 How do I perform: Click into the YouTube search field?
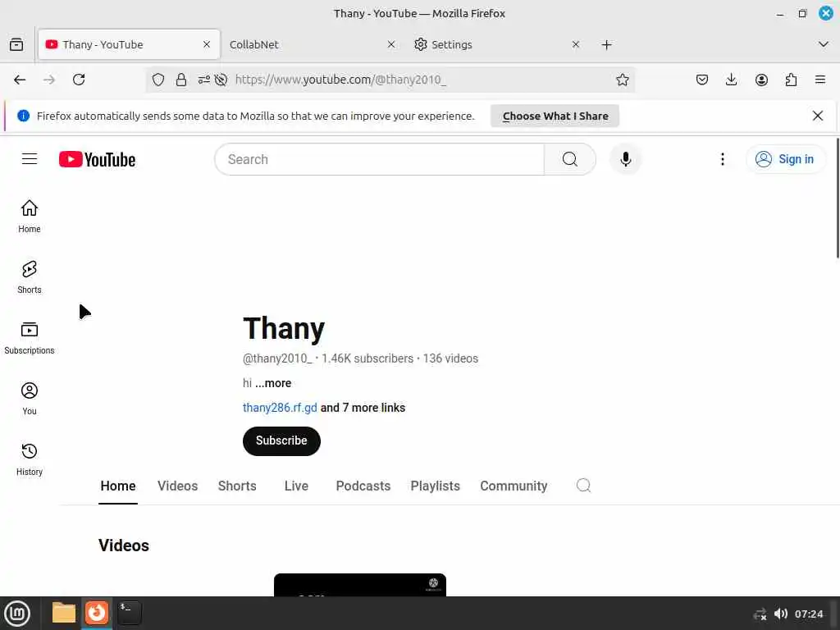click(x=379, y=159)
